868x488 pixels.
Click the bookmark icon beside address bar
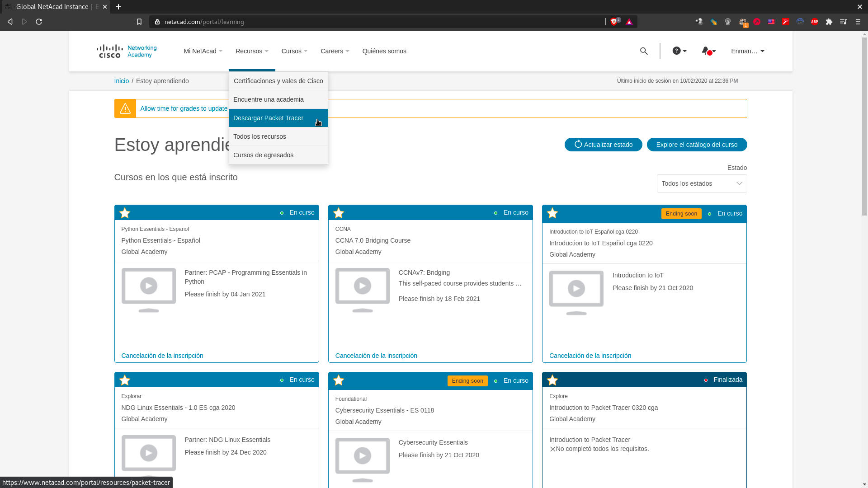(x=139, y=22)
